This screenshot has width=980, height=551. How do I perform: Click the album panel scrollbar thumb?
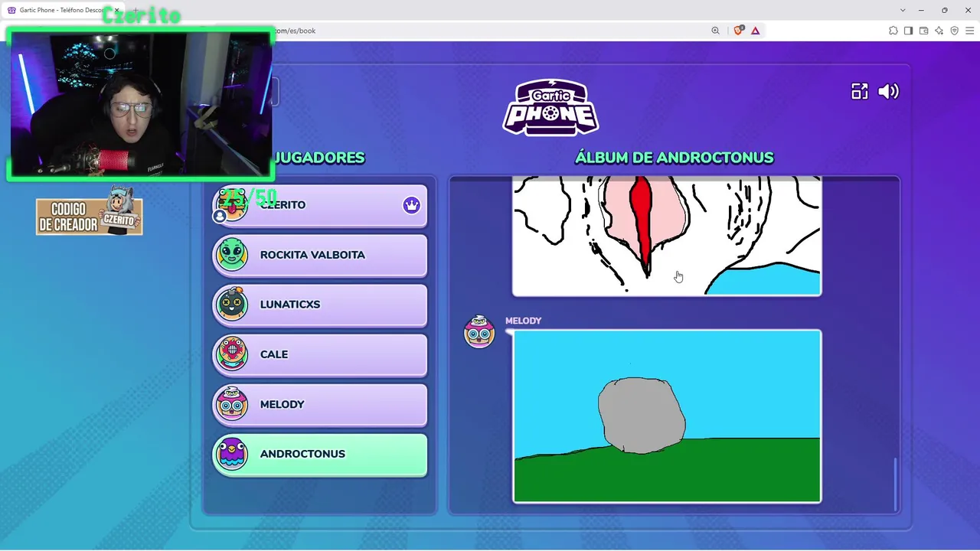894,484
